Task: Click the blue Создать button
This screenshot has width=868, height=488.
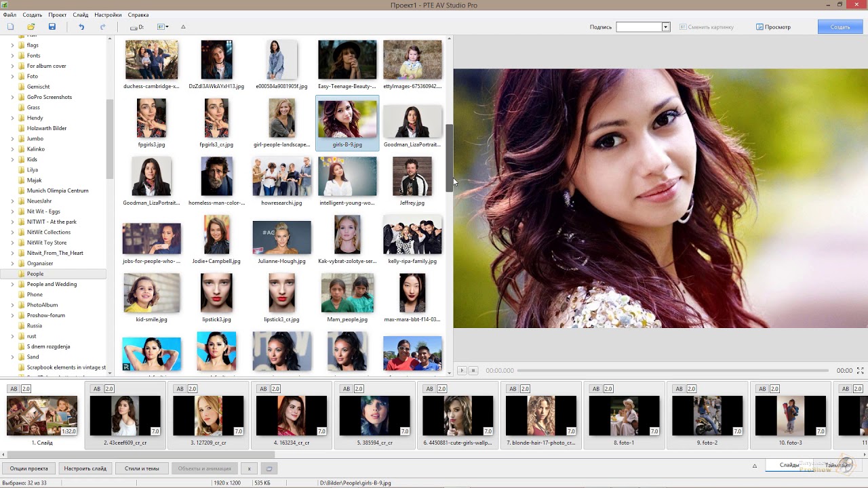Action: click(840, 27)
